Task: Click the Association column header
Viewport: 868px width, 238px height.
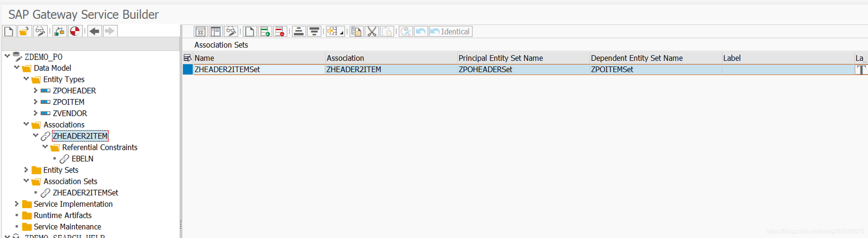Action: click(391, 58)
